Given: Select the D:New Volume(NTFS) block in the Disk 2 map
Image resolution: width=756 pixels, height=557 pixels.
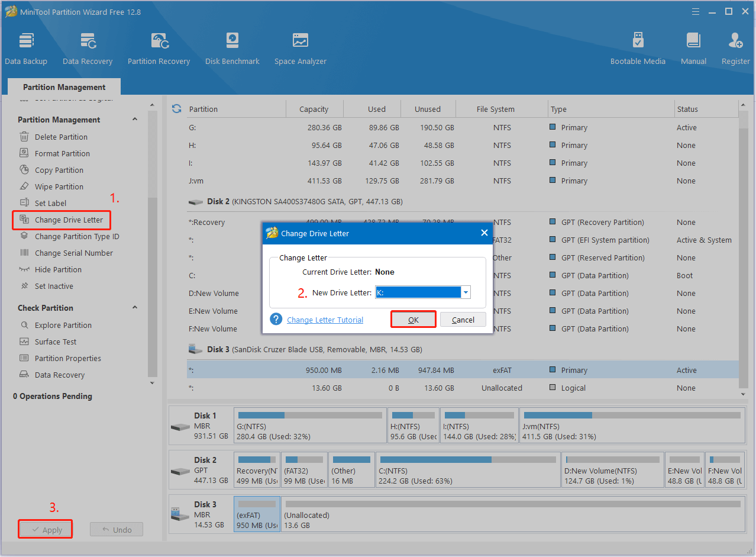Looking at the screenshot, I should click(612, 470).
